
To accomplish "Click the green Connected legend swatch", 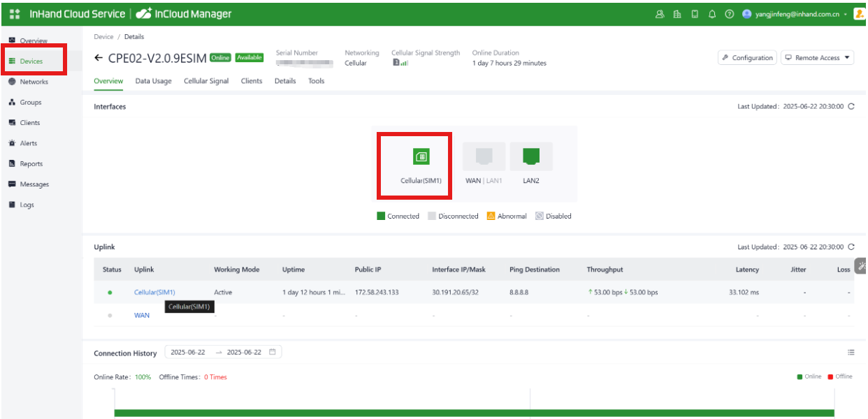I will (381, 216).
